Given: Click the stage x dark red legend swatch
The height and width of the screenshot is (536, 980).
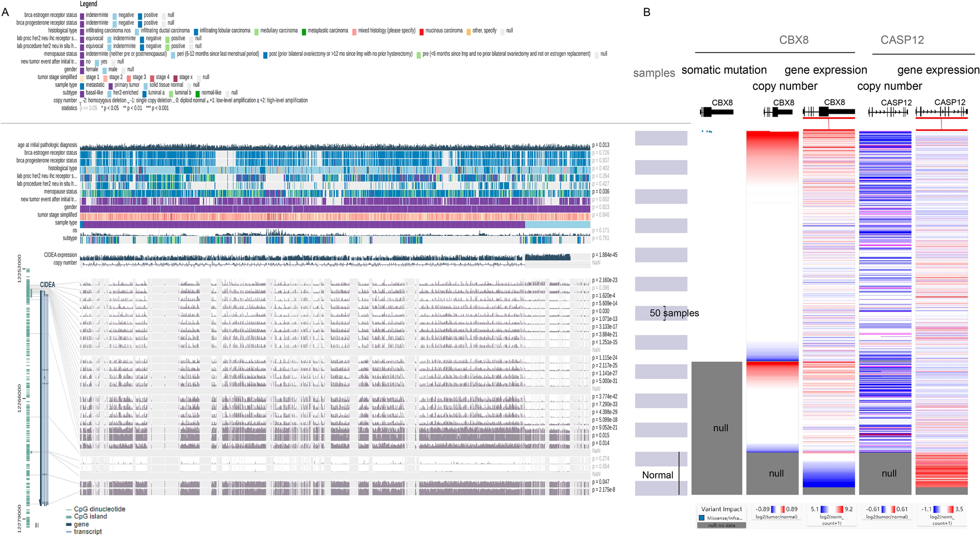Looking at the screenshot, I should tap(175, 78).
